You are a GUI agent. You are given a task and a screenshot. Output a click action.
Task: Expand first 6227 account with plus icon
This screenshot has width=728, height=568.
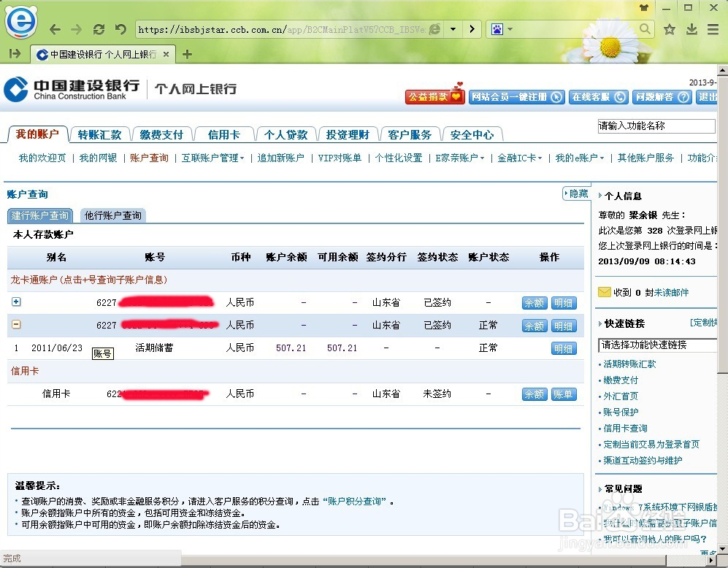(16, 302)
